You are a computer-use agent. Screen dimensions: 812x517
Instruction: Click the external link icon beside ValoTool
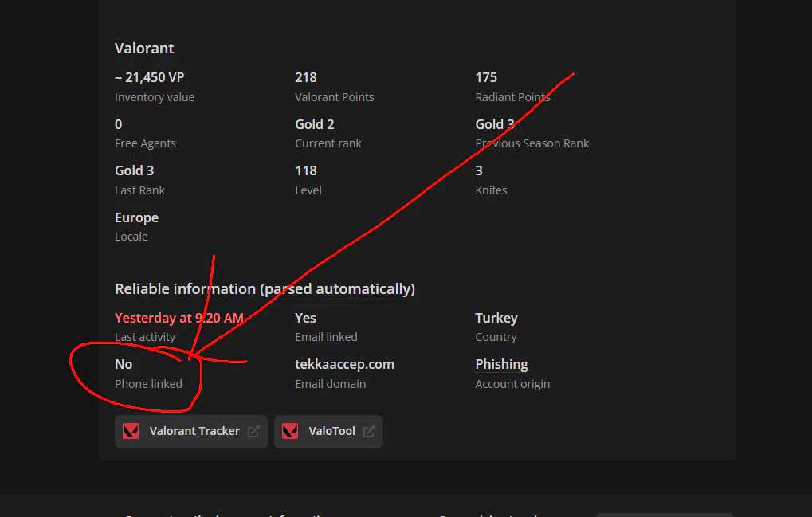point(369,431)
